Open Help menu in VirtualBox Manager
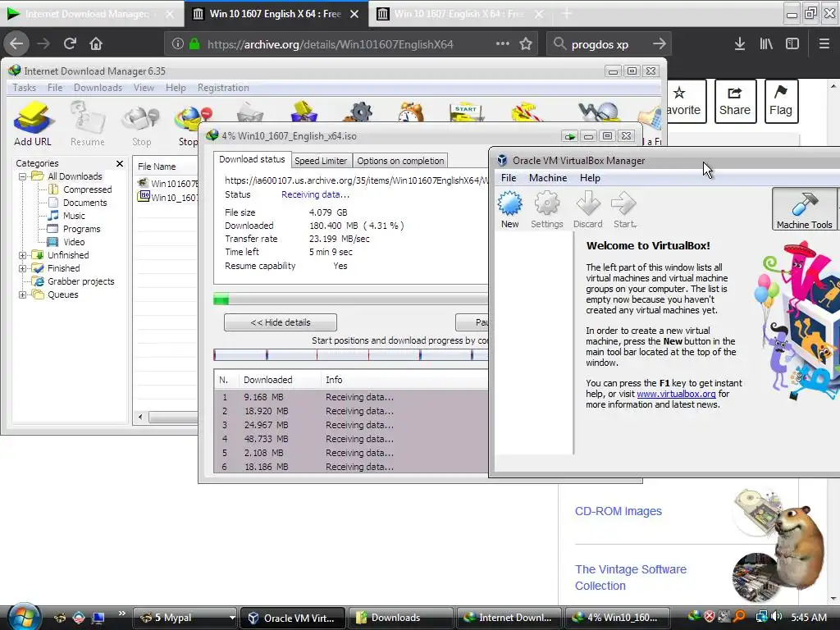This screenshot has width=840, height=630. coord(590,178)
